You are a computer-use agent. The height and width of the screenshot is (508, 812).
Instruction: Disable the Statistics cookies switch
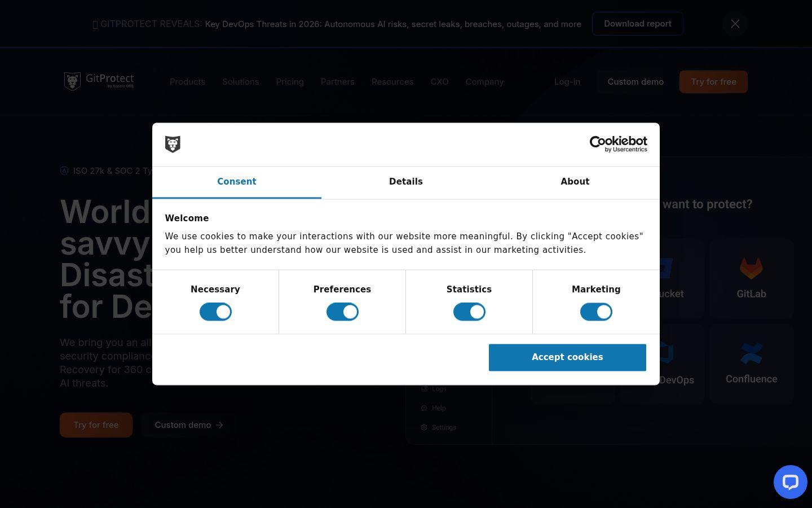[469, 312]
